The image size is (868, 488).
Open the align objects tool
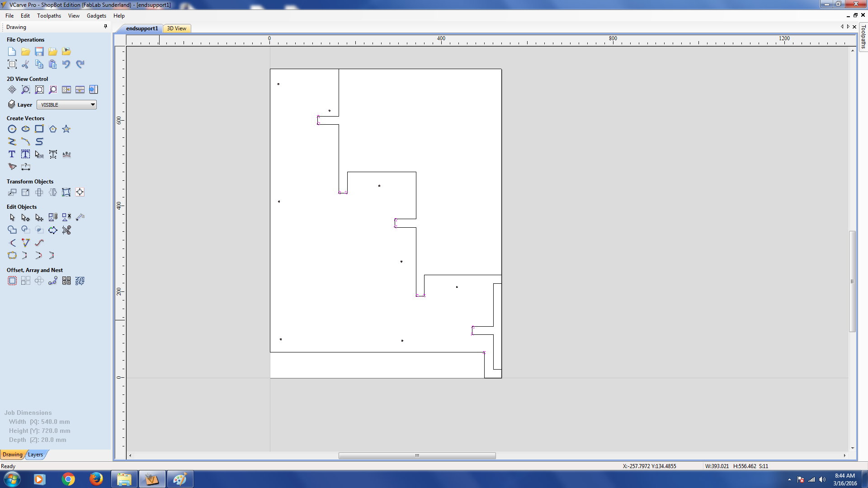pos(80,192)
